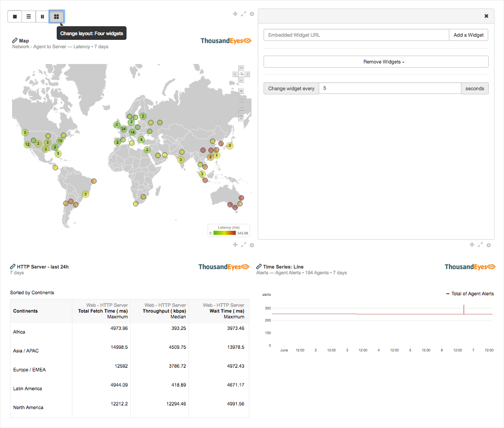Image resolution: width=504 pixels, height=428 pixels.
Task: Pan the map left using the arrow
Action: click(235, 74)
